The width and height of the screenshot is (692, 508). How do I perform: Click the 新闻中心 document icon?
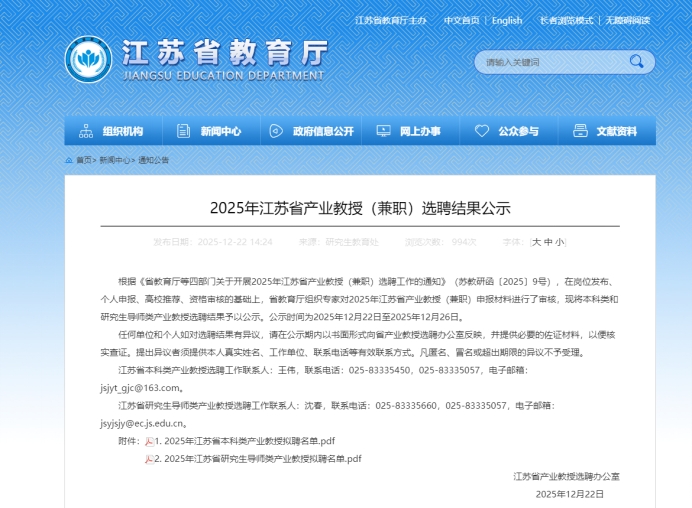183,131
